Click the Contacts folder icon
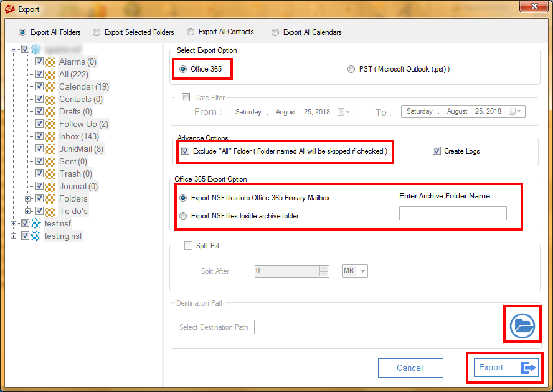The height and width of the screenshot is (392, 553). [50, 100]
